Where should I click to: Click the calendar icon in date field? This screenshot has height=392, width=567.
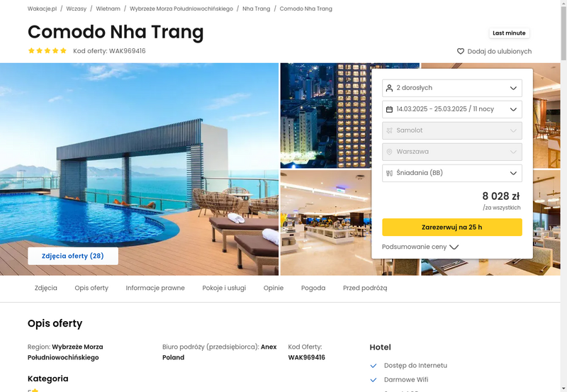point(389,109)
